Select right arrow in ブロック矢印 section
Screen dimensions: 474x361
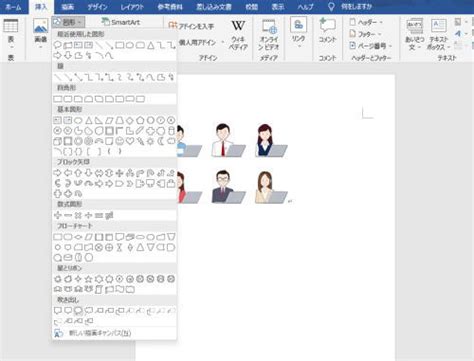coord(57,173)
